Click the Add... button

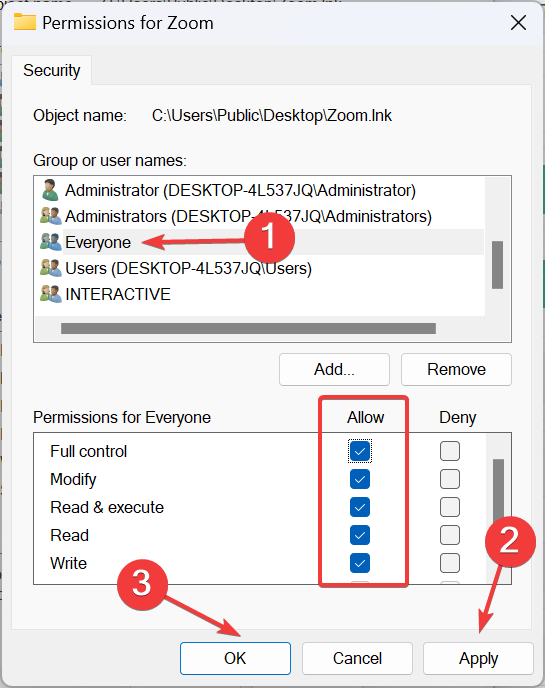[334, 369]
